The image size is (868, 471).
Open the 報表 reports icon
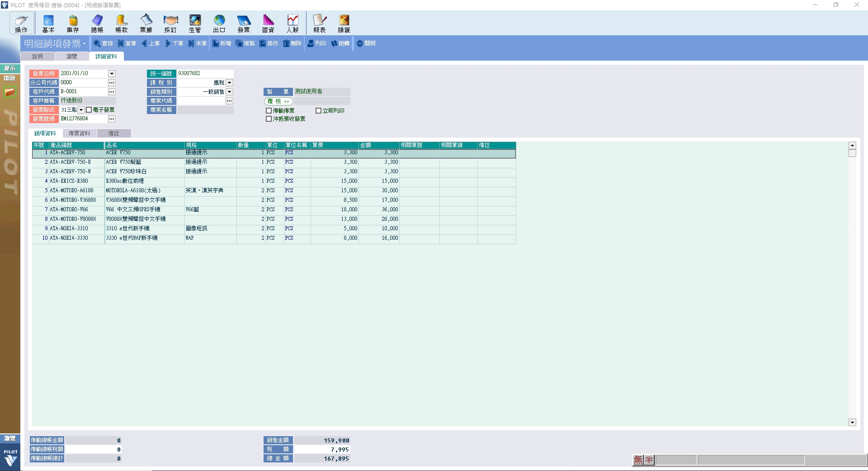tap(320, 23)
